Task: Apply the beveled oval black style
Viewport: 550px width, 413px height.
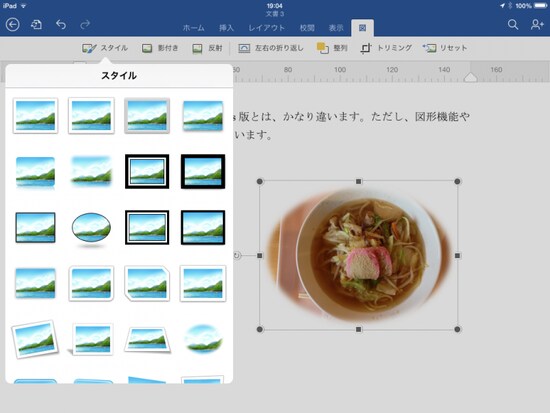Action: click(91, 229)
